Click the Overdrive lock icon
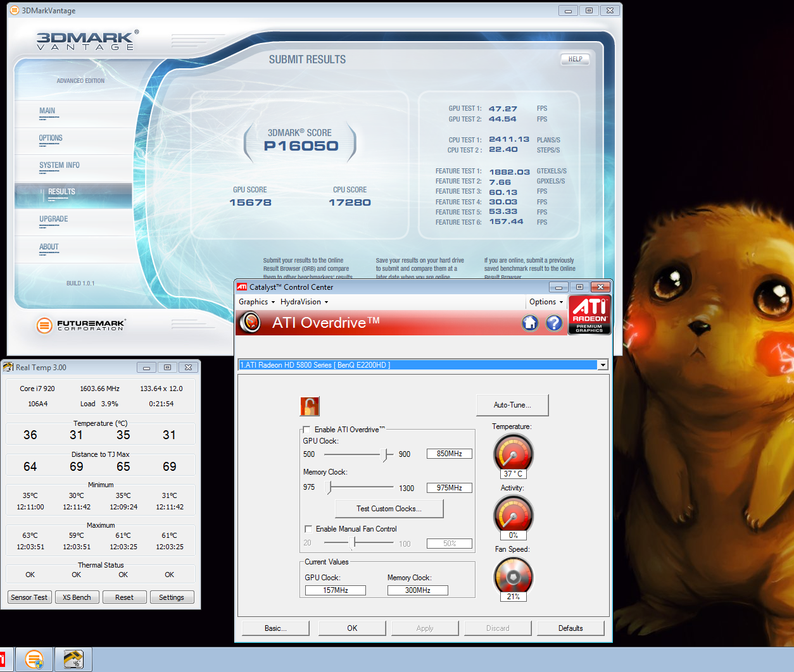This screenshot has height=672, width=794. pos(310,406)
